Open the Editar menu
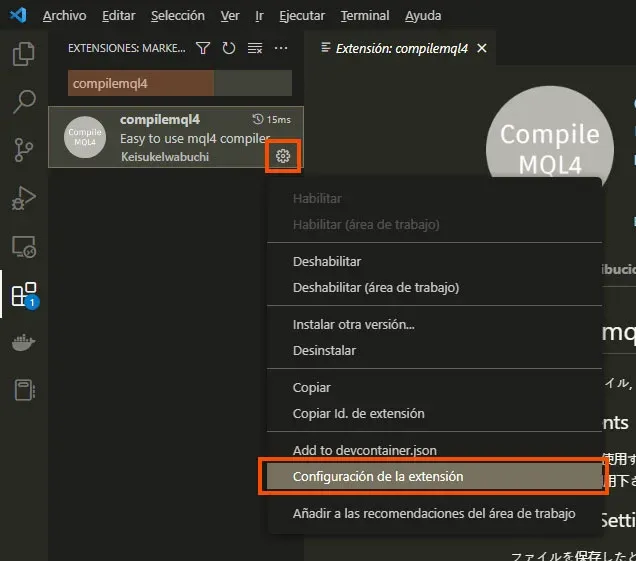Viewport: 636px width, 561px height. click(x=118, y=15)
